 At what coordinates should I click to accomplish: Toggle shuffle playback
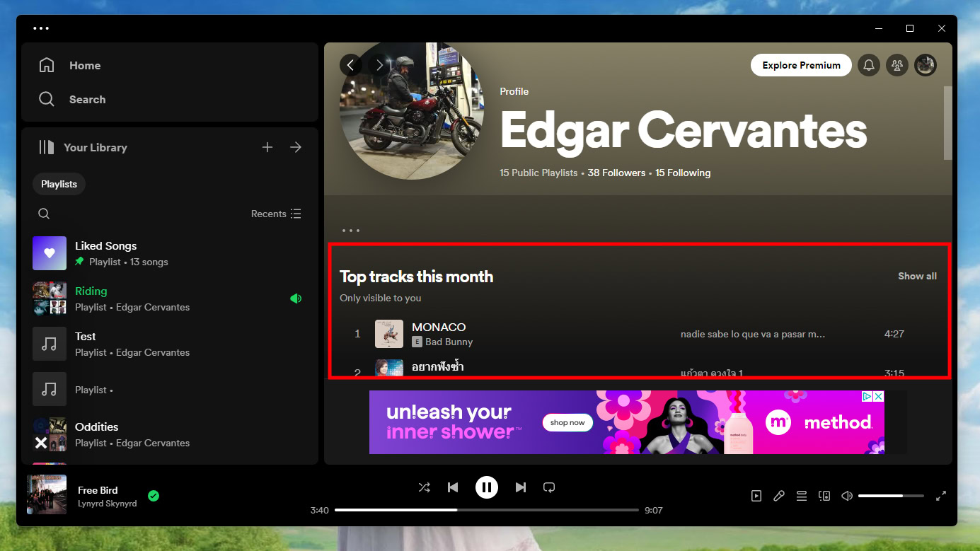click(x=424, y=487)
